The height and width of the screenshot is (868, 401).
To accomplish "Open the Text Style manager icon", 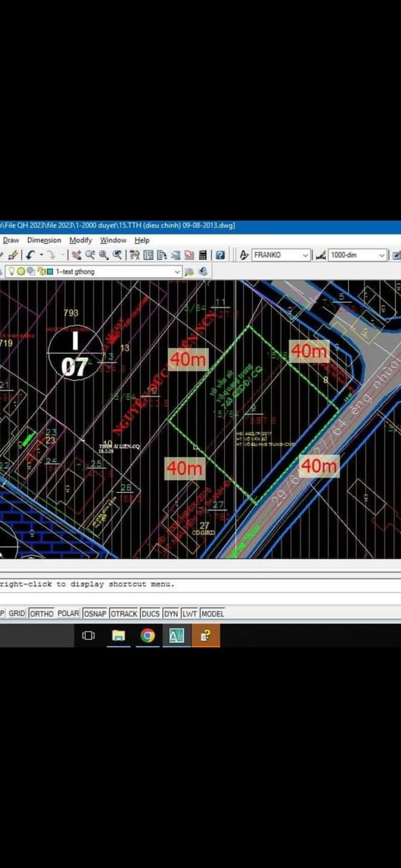I will pyautogui.click(x=244, y=255).
